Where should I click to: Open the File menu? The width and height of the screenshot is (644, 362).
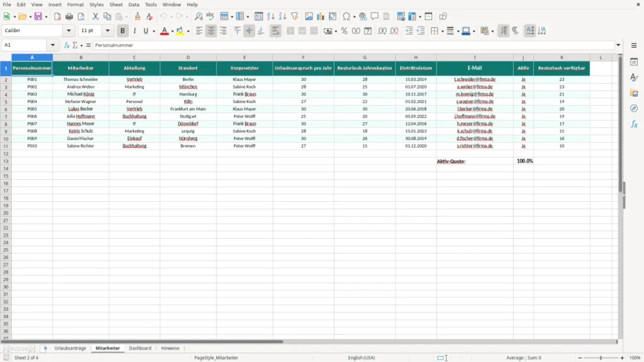(7, 4)
